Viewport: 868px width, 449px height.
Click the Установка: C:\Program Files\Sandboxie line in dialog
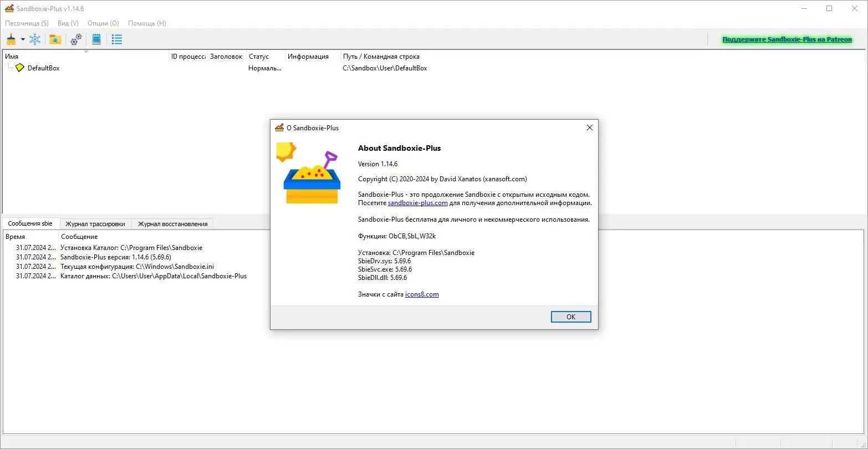tap(416, 253)
